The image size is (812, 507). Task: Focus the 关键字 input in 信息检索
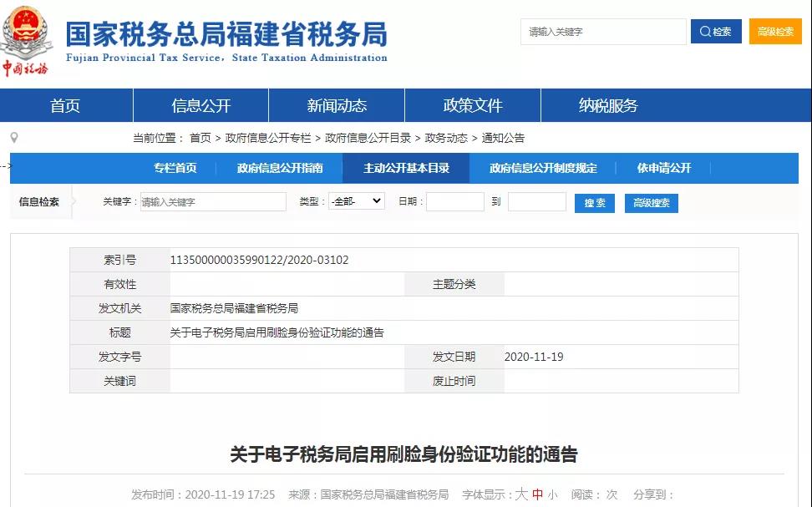[x=213, y=202]
